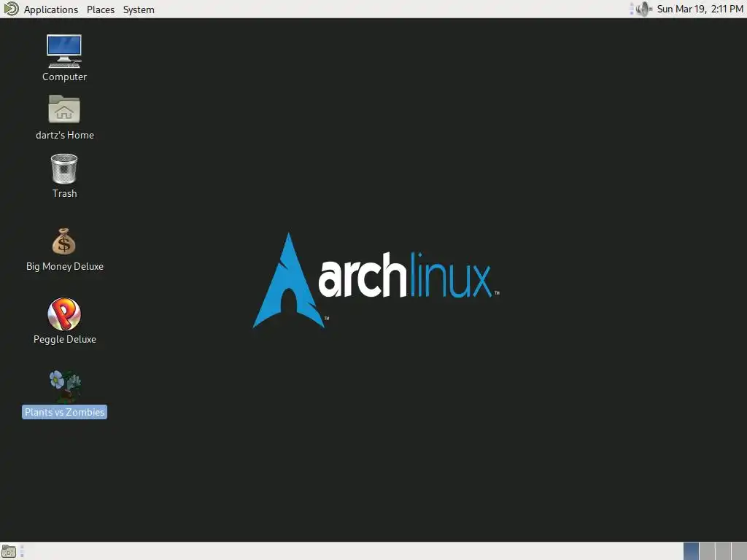Switch to the second workspace

(x=707, y=551)
